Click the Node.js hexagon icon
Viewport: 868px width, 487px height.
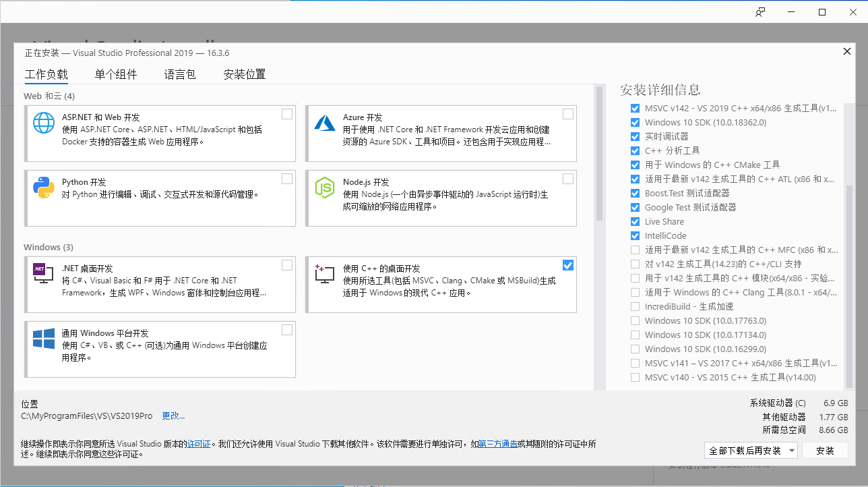pos(325,188)
